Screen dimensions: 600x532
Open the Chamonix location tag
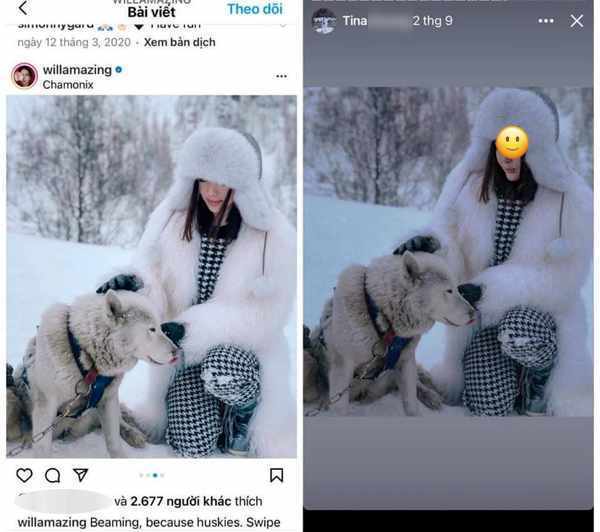coord(68,85)
